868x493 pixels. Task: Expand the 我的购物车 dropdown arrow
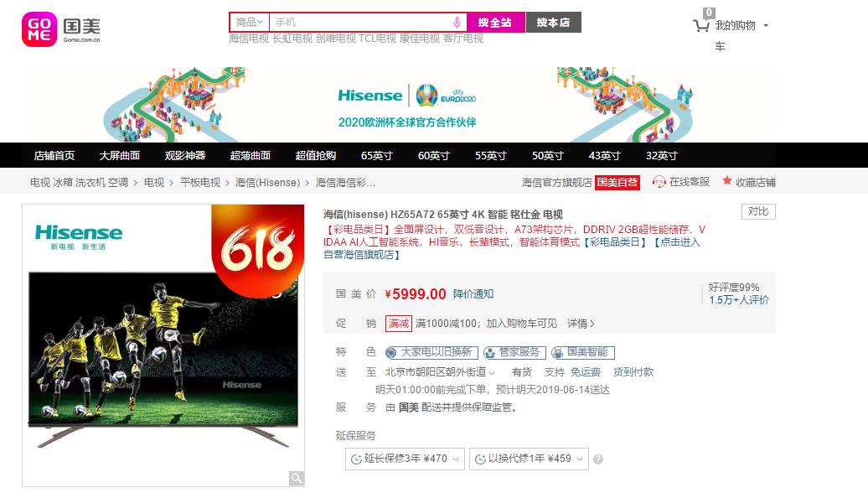coord(766,25)
